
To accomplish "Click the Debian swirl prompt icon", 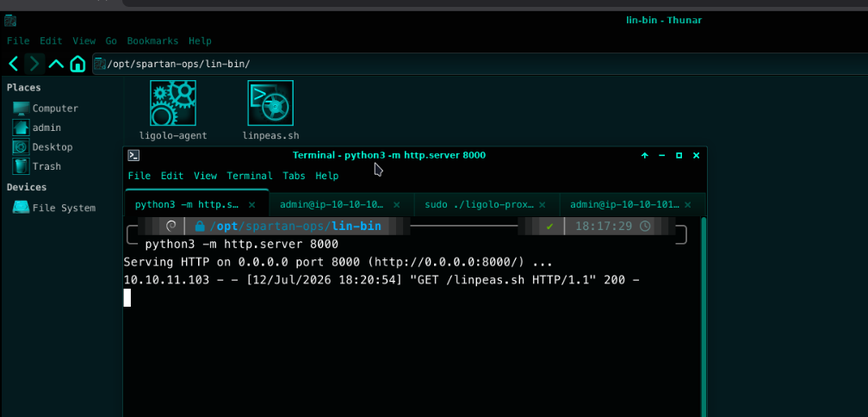I will click(x=171, y=226).
